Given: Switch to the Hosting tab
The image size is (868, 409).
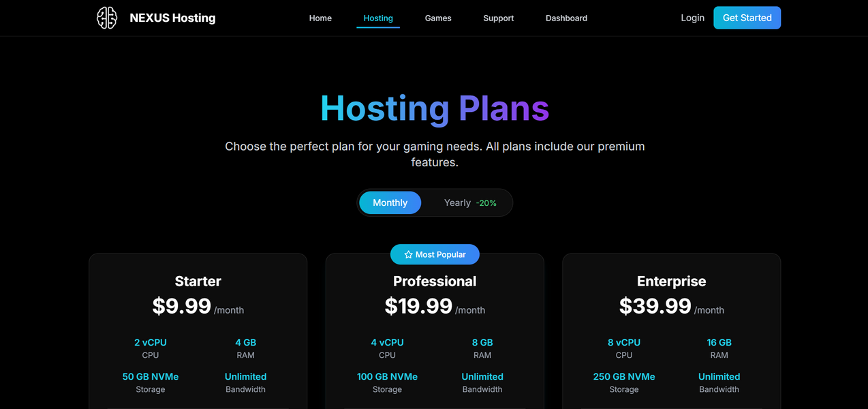Looking at the screenshot, I should tap(378, 18).
